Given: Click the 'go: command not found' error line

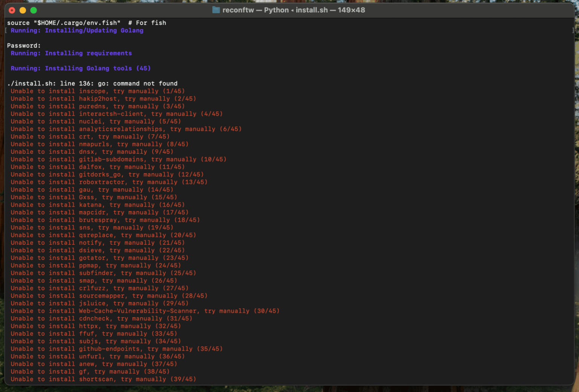Looking at the screenshot, I should (x=92, y=84).
